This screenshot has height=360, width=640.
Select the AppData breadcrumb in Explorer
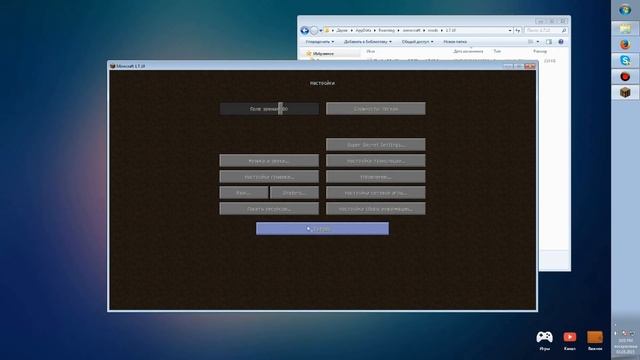point(363,31)
